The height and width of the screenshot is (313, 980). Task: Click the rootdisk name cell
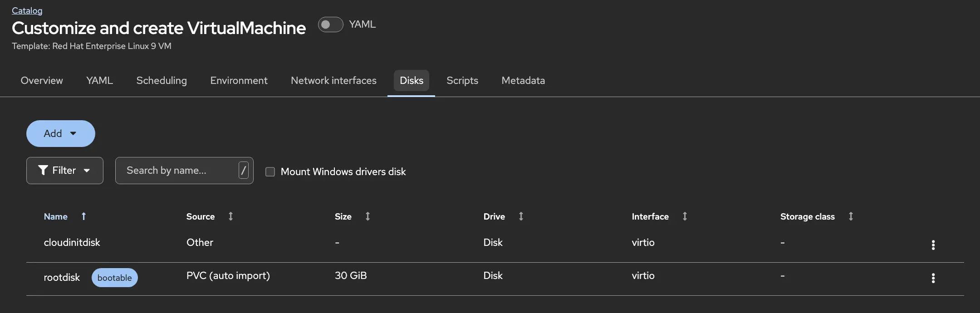(x=62, y=278)
